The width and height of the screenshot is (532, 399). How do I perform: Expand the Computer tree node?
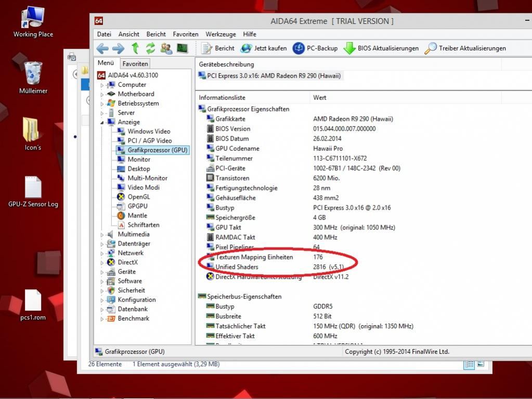[x=102, y=85]
